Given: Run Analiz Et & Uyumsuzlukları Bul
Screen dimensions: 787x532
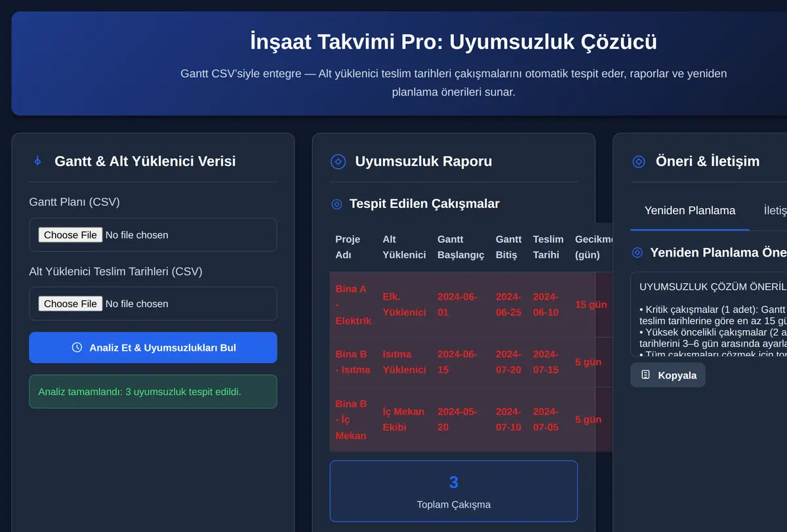Looking at the screenshot, I should [153, 348].
